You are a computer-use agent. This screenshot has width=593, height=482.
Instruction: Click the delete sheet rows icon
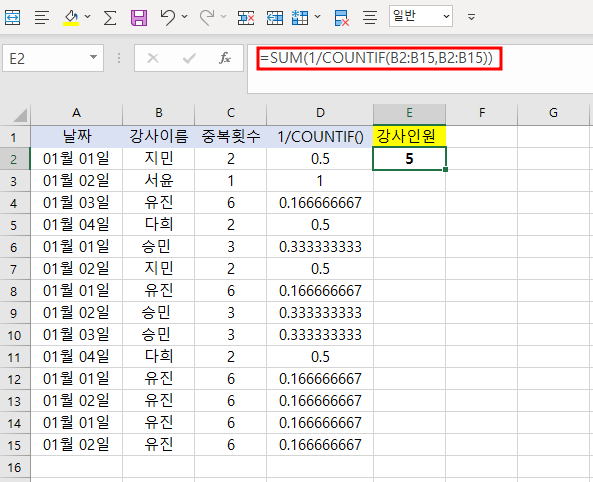342,18
